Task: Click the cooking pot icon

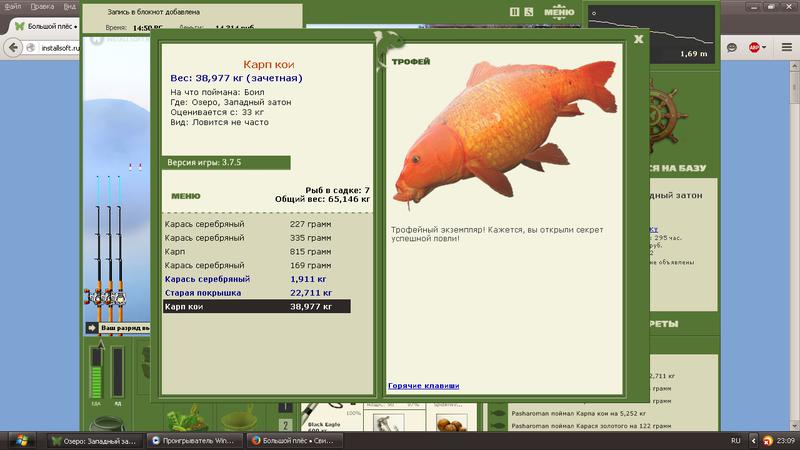Action: click(107, 423)
